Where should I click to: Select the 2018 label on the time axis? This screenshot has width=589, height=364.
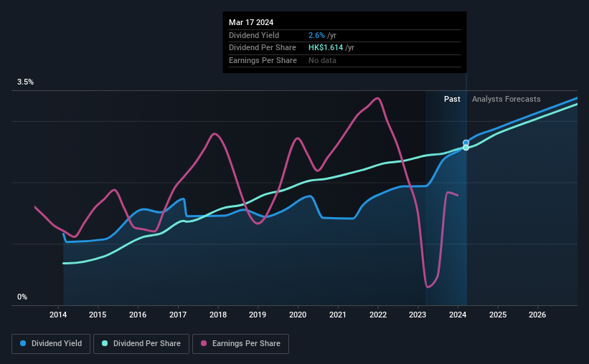pos(218,315)
